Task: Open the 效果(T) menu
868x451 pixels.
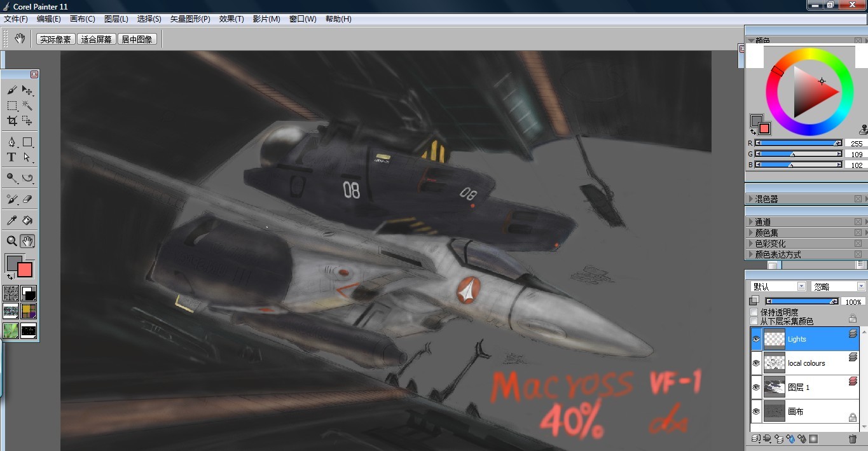Action: point(231,19)
